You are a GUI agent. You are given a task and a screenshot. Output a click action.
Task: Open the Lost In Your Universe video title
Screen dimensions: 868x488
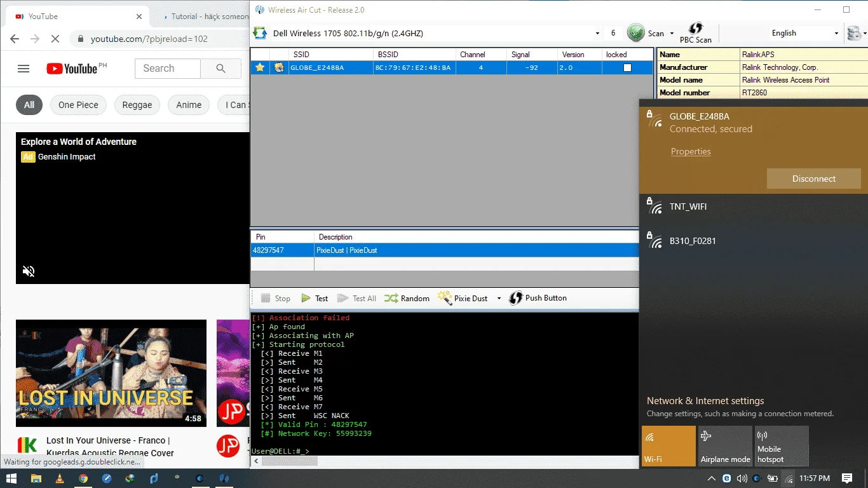click(x=110, y=447)
